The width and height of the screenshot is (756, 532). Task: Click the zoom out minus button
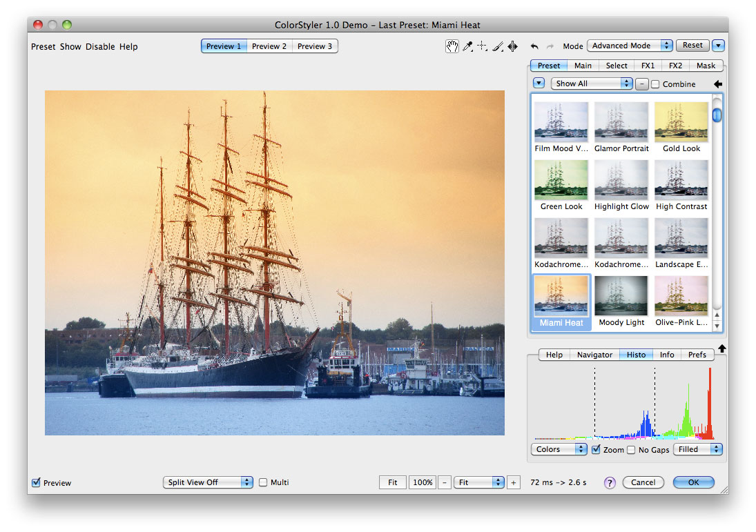point(445,482)
